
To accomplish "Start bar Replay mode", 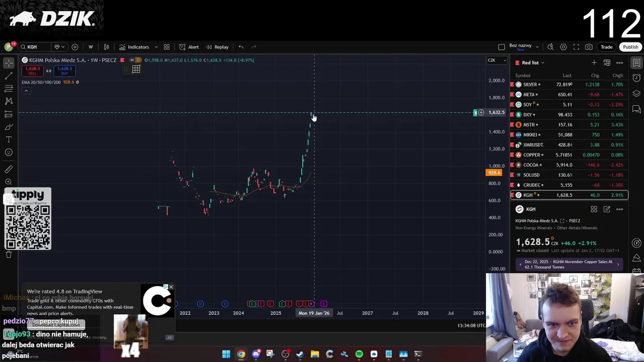I will [217, 47].
